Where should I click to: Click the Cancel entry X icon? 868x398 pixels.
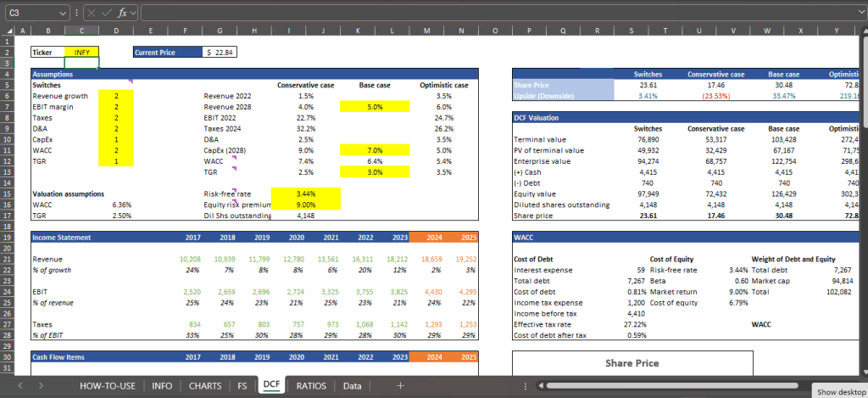point(90,13)
